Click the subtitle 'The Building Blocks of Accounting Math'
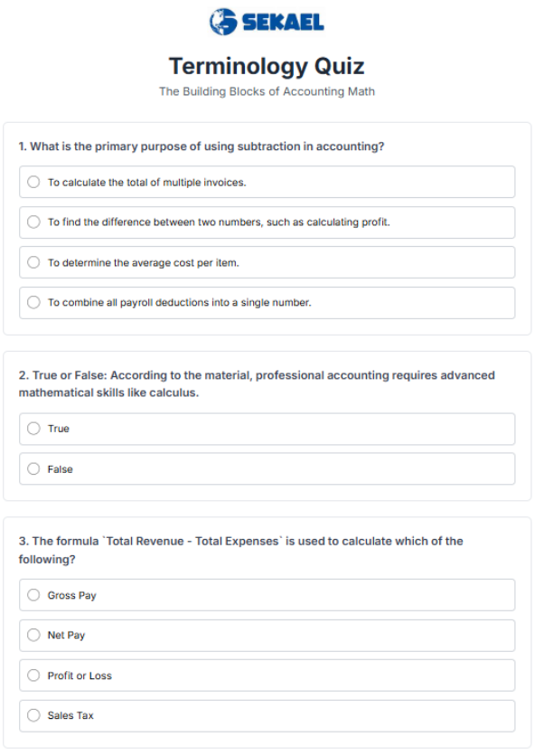 267,91
